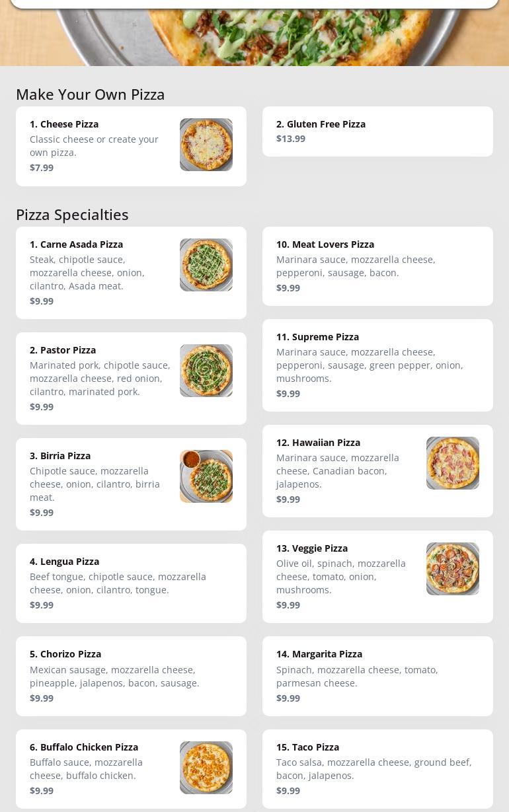
Task: Choose the Supreme Pizza menu item
Action: pos(377,365)
